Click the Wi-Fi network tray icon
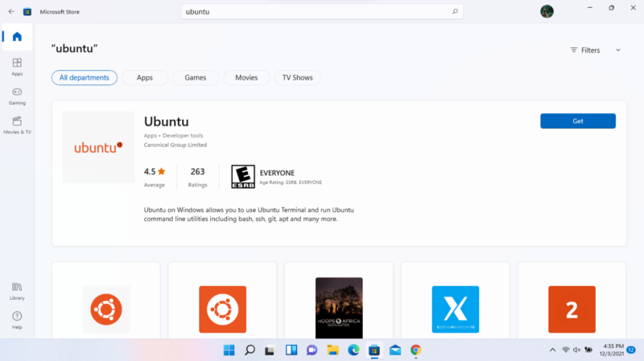This screenshot has width=644, height=361. 566,350
